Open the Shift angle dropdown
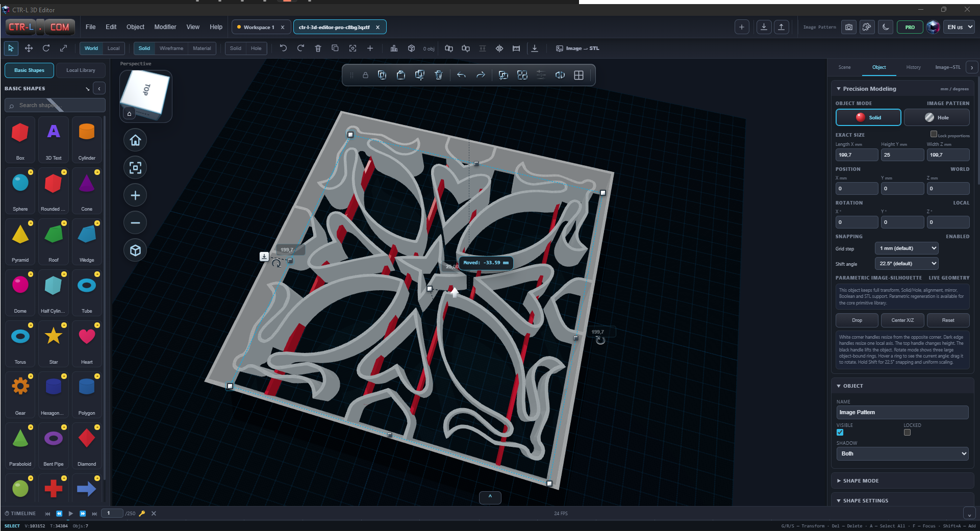Screen dimensions: 980x531 click(907, 264)
